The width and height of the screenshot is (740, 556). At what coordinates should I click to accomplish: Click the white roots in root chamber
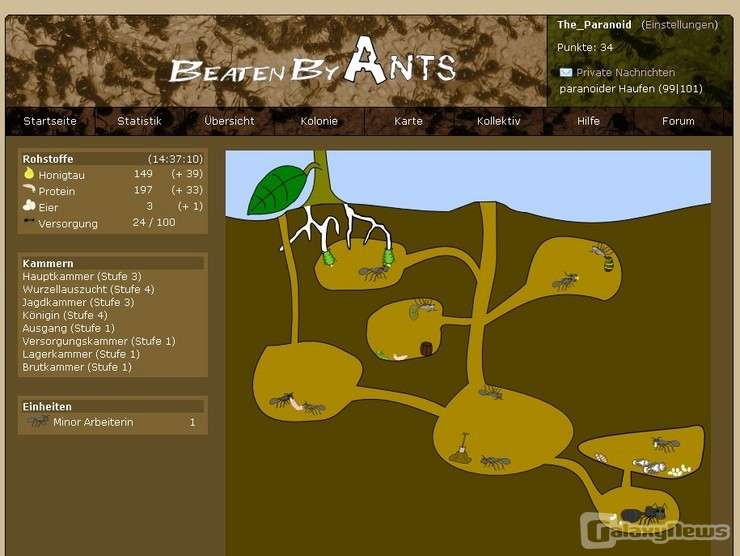(338, 228)
